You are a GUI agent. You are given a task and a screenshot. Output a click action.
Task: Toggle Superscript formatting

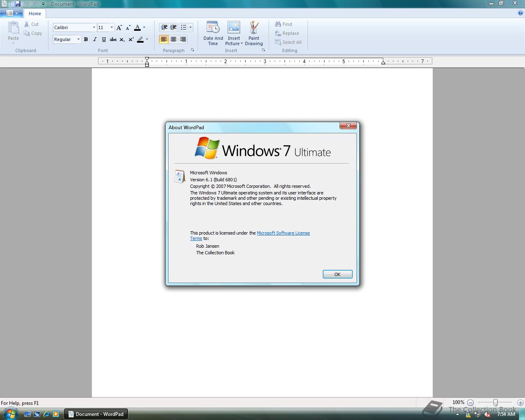[x=131, y=39]
